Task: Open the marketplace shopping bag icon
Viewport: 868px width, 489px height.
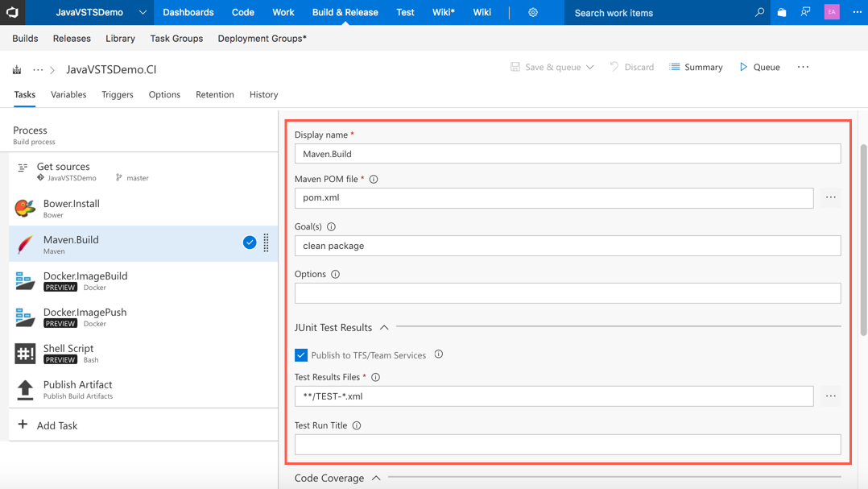Action: [782, 12]
